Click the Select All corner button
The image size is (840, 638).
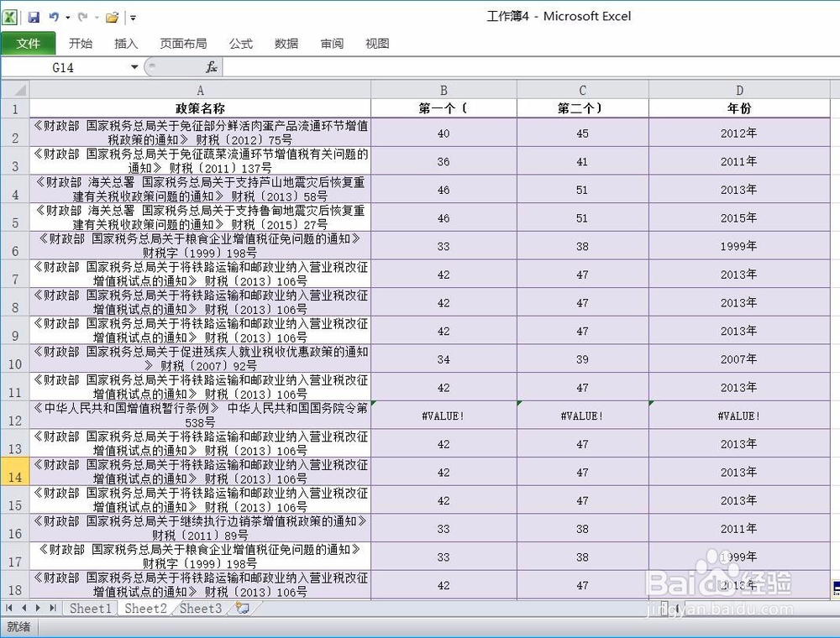pos(14,90)
